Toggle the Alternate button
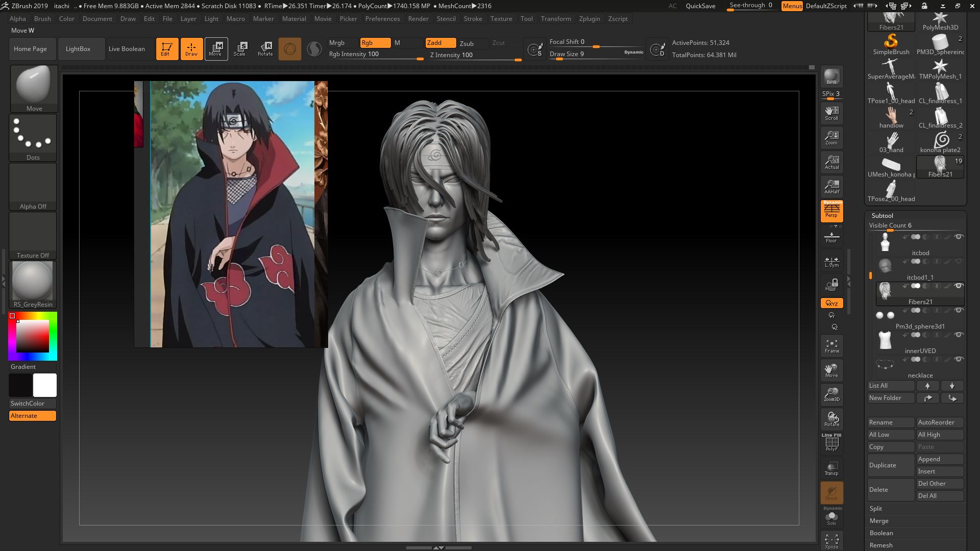Screen dimensions: 980x551 click(x=33, y=416)
